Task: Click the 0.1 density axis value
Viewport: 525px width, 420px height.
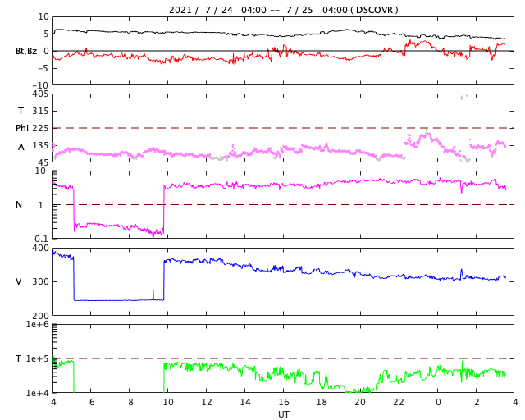Action: click(x=41, y=239)
